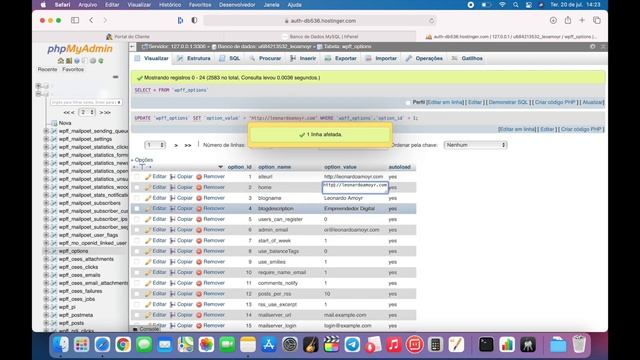Switch to the Estrutura tab
Viewport: 640px width, 360px height.
[x=194, y=58]
